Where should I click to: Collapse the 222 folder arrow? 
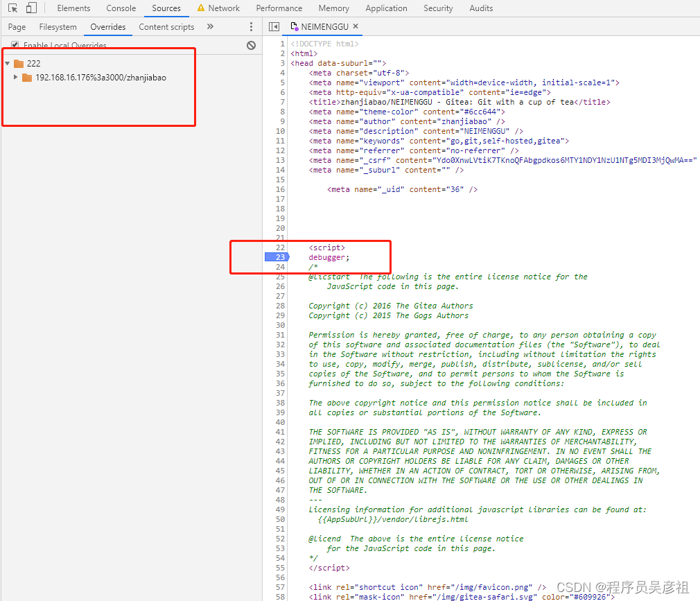point(8,63)
